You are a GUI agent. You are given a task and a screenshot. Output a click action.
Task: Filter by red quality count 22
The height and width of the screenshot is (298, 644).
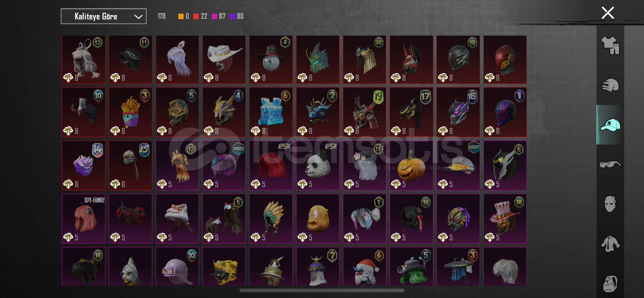200,16
